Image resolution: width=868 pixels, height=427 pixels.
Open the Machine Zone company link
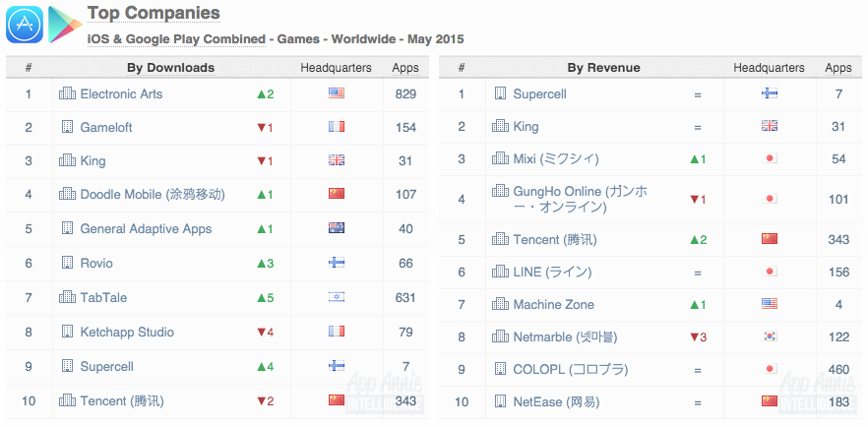pos(553,304)
